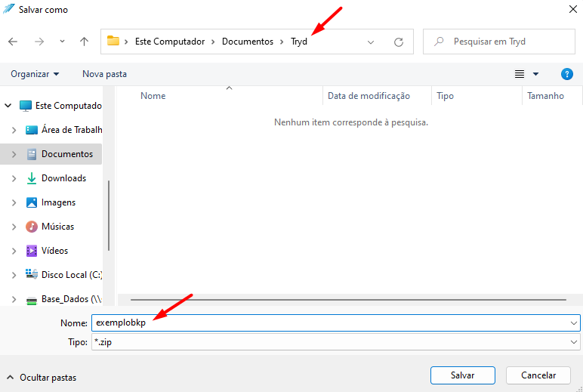583x392 pixels.
Task: Open help with the blue question icon
Action: click(566, 74)
